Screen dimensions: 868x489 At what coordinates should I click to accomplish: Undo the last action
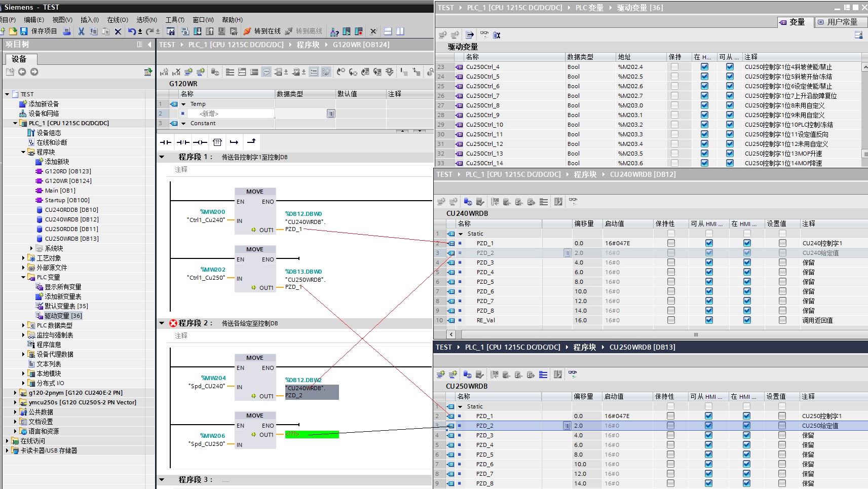click(x=132, y=31)
